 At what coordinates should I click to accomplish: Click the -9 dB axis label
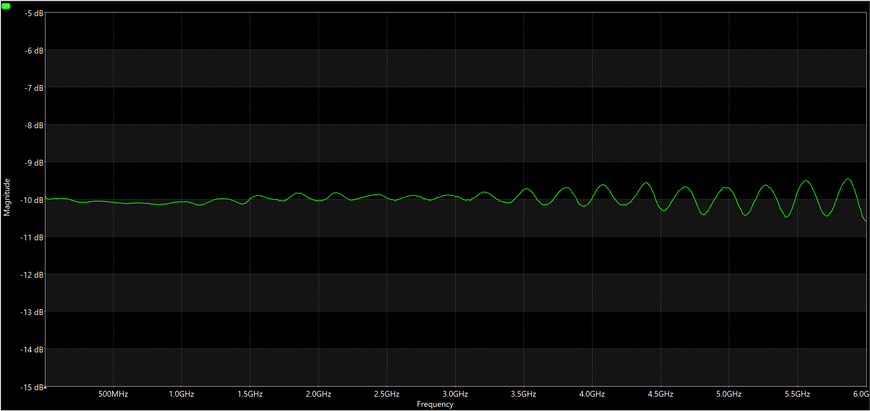pyautogui.click(x=34, y=163)
